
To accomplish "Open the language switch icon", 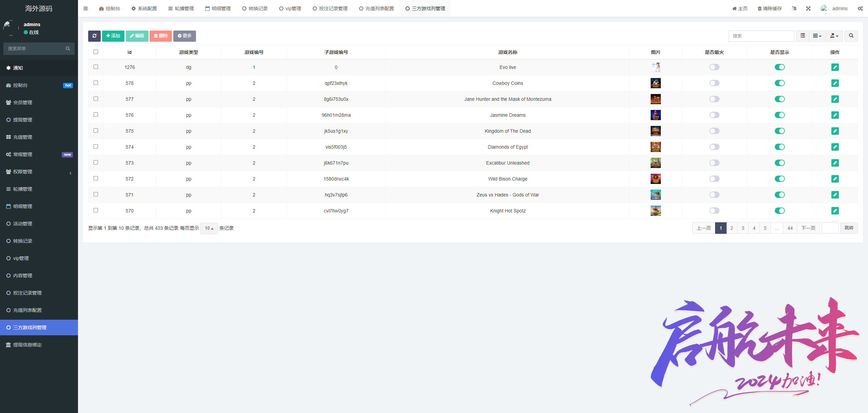I will [794, 8].
